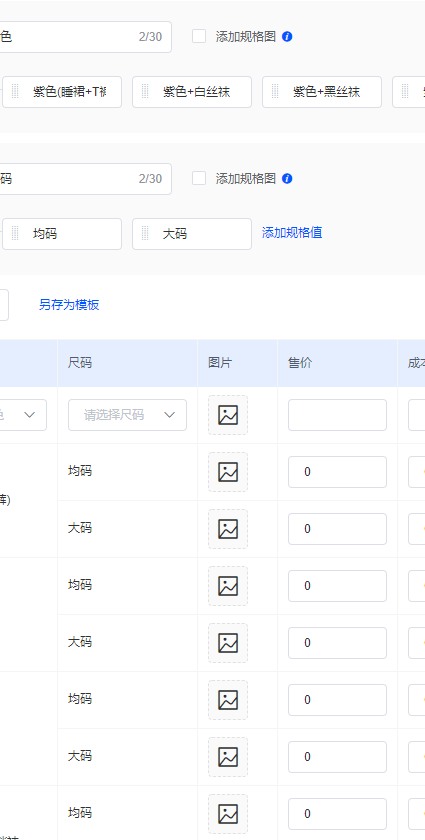
Task: Click the drag handle on the 紫色+白丝袜 value
Action: click(145, 92)
